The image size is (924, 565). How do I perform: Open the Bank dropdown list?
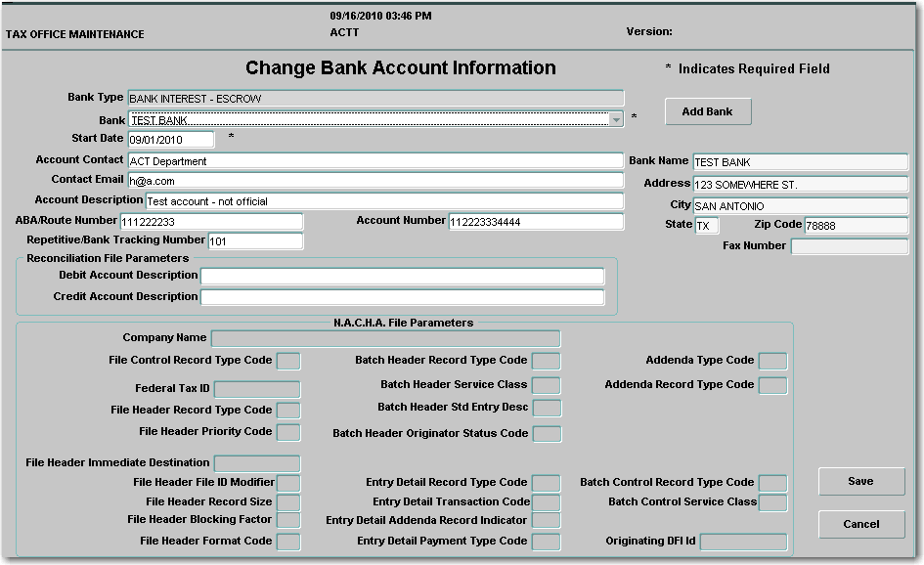(x=615, y=119)
